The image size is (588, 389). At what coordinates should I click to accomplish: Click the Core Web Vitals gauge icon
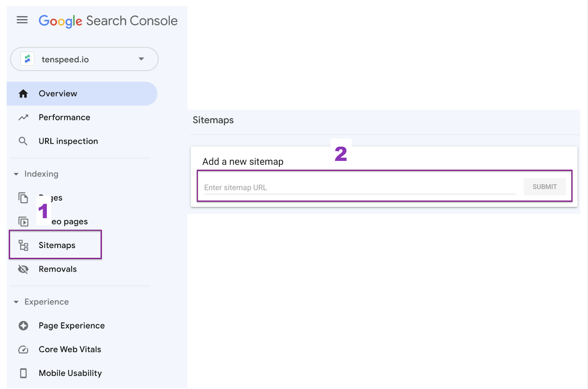(23, 349)
